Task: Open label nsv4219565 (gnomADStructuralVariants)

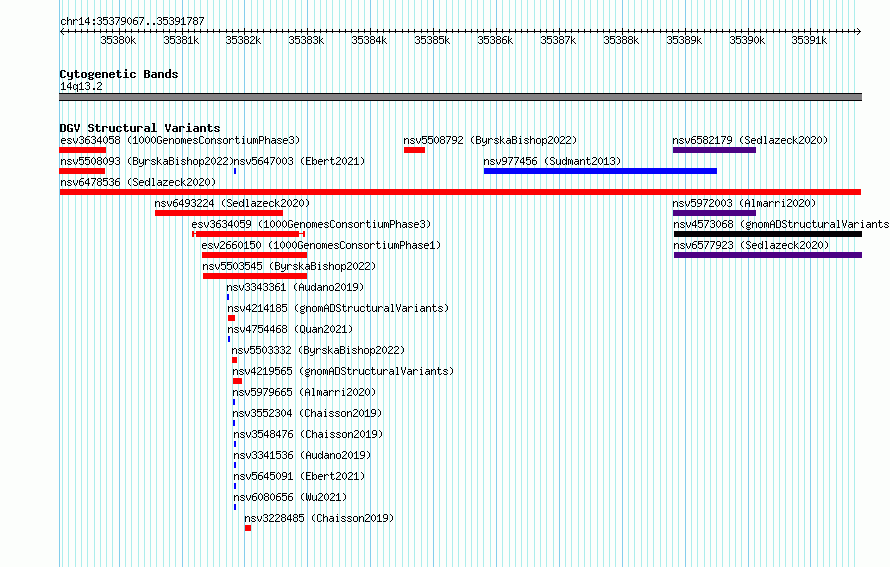Action: click(343, 371)
